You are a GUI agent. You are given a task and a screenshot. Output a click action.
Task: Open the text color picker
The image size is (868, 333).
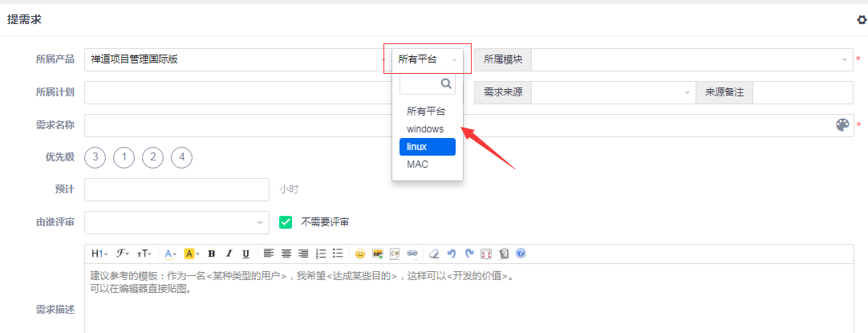pos(171,254)
